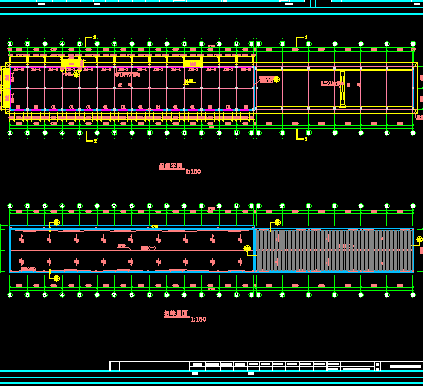Click the yellow callout bubble below lower-left roof plan
Viewport: 423px width, 386px height.
click(x=57, y=278)
